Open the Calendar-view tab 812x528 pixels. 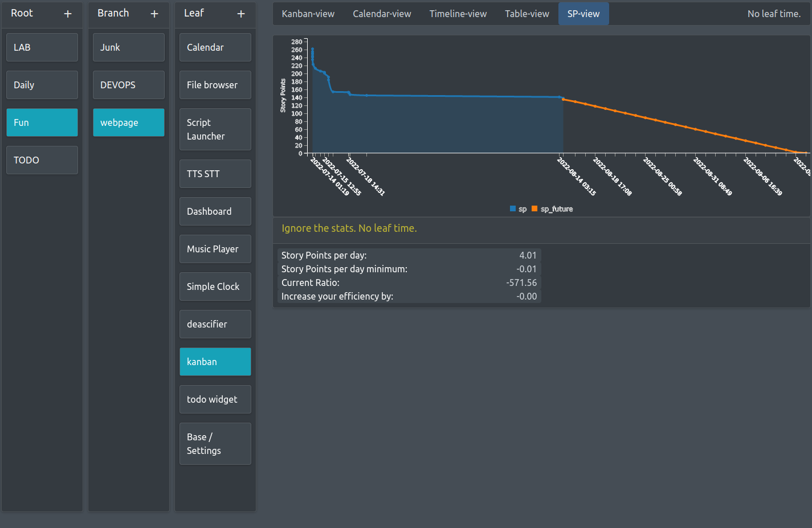coord(382,14)
